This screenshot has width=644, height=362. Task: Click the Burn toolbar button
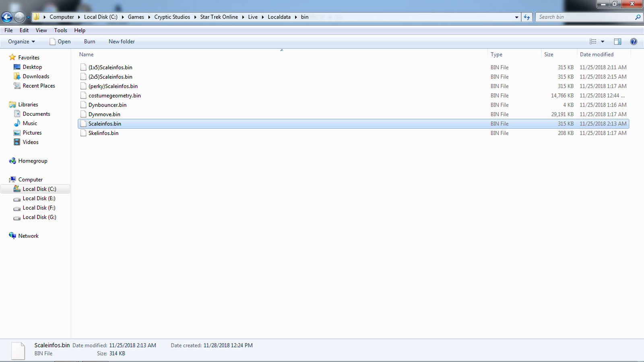89,41
